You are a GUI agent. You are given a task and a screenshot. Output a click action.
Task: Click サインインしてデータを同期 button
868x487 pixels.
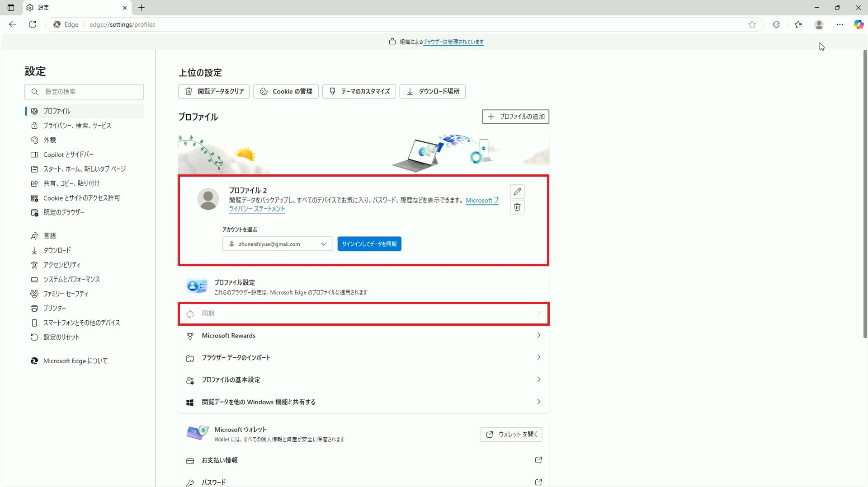tap(369, 244)
